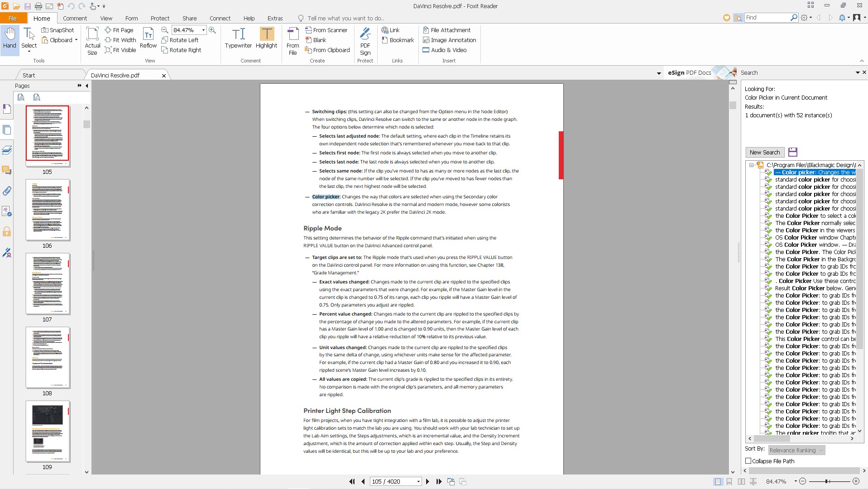
Task: Switch to the View ribbon tab
Action: click(106, 18)
